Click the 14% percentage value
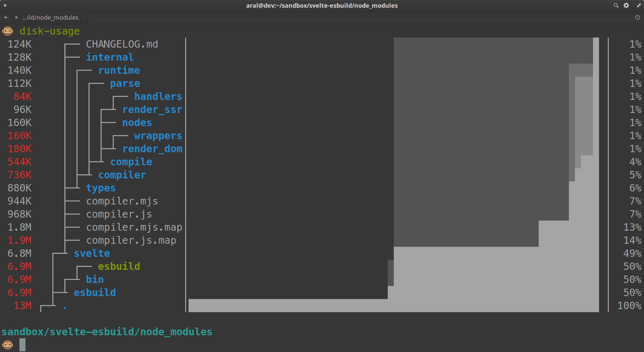The width and height of the screenshot is (644, 352). click(x=632, y=240)
